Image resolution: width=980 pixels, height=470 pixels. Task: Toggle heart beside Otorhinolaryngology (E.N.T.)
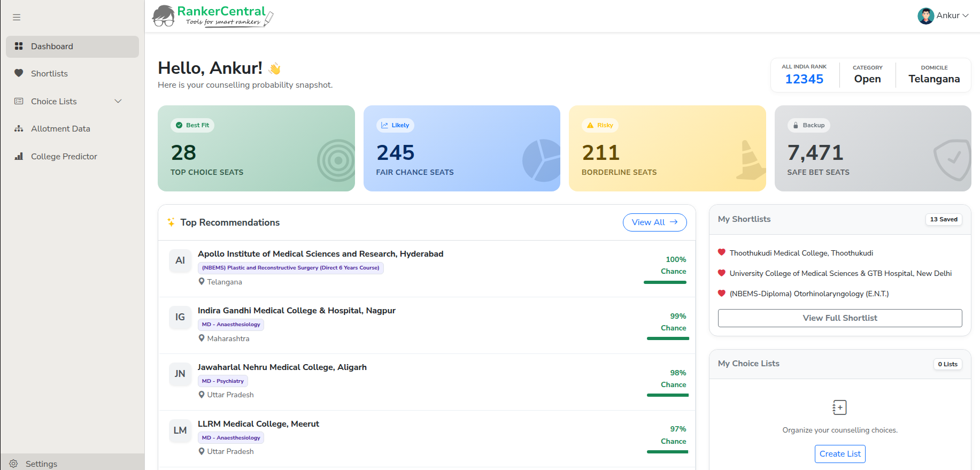(x=722, y=293)
